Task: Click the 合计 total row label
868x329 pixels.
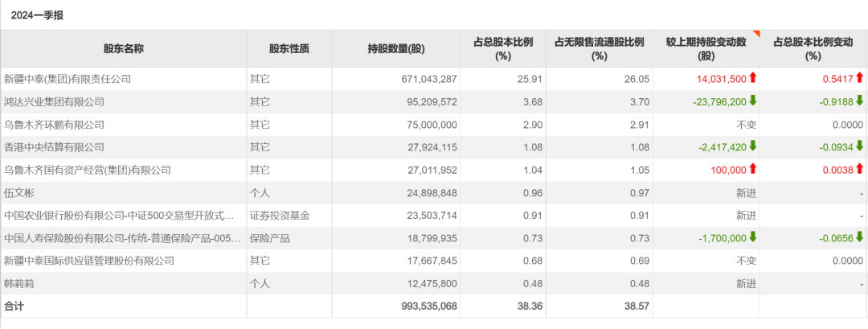Action: click(14, 306)
